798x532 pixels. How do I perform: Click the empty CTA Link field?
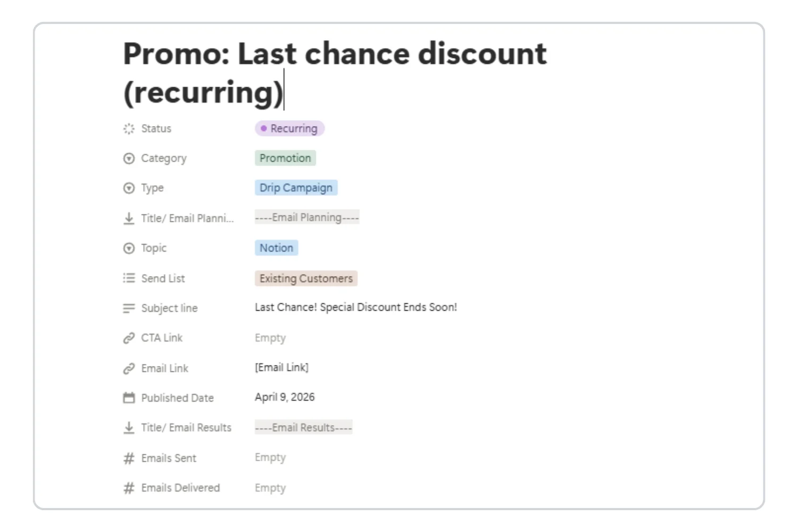(x=270, y=337)
